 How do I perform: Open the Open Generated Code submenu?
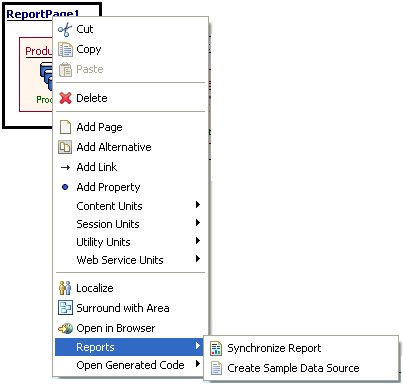[x=130, y=365]
